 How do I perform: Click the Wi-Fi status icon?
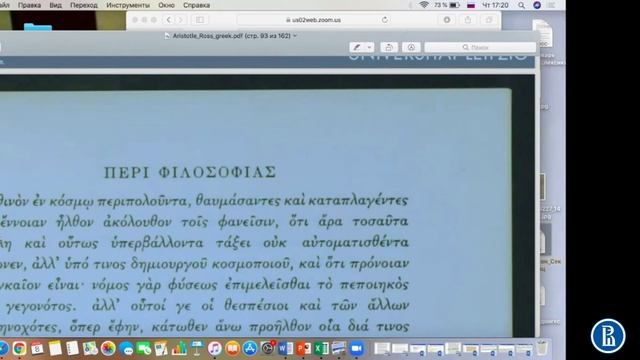424,5
